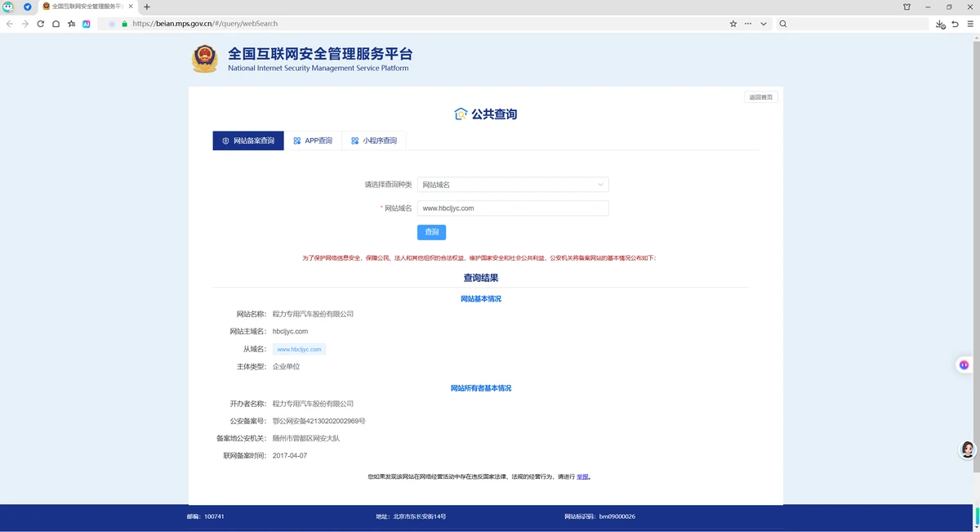The height and width of the screenshot is (532, 980).
Task: Open the skin/theme shirt icon
Action: tap(906, 7)
